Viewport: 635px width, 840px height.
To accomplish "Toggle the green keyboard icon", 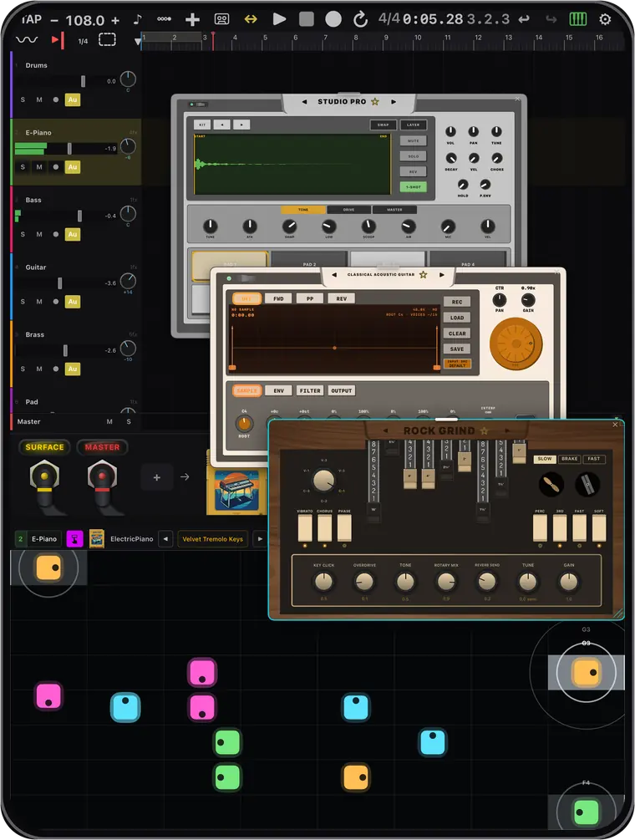I will click(x=577, y=19).
